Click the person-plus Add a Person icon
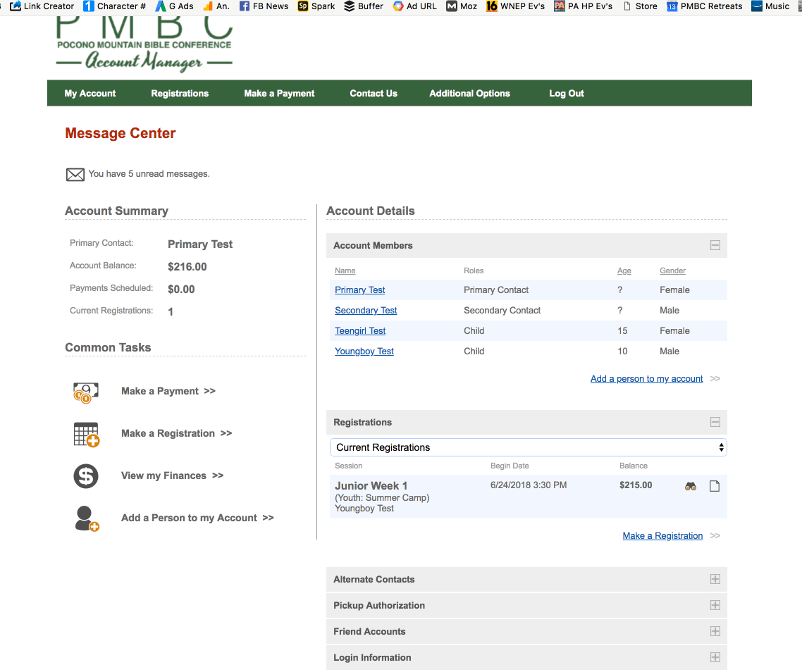The image size is (802, 672). (x=86, y=518)
